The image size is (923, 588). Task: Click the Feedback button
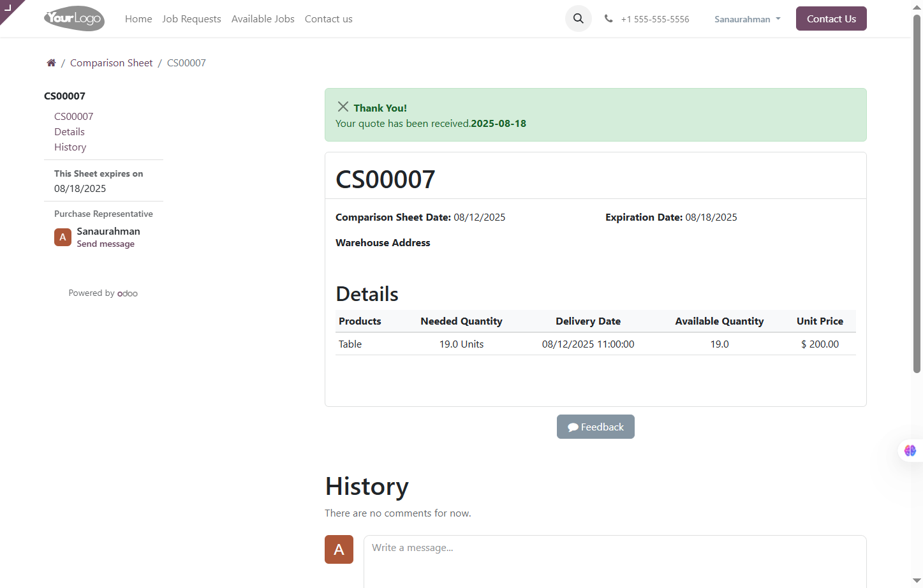(x=596, y=427)
